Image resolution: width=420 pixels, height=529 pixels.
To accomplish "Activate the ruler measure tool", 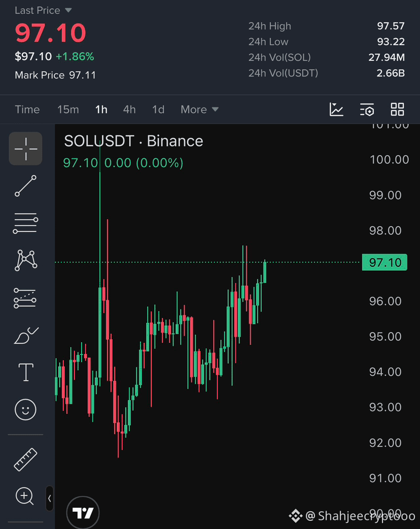I will tap(26, 459).
